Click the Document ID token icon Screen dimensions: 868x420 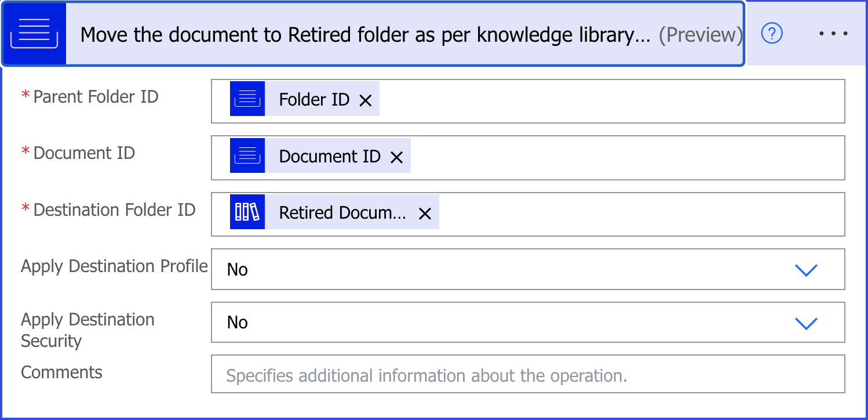[247, 155]
